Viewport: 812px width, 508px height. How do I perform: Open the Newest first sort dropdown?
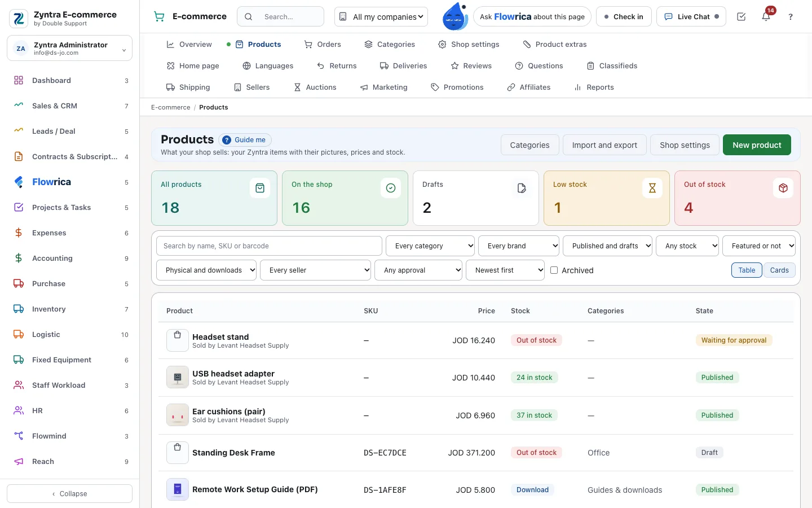point(505,270)
